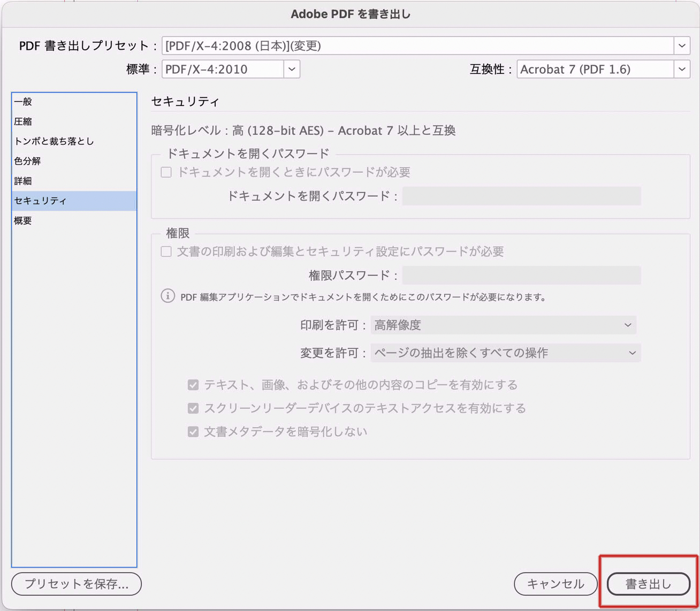
Task: Toggle the unencrypted document metadata checkbox
Action: (193, 432)
